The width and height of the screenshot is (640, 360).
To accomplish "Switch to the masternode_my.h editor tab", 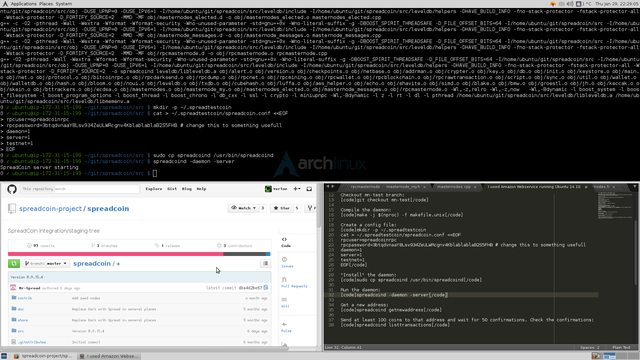I will pos(402,187).
